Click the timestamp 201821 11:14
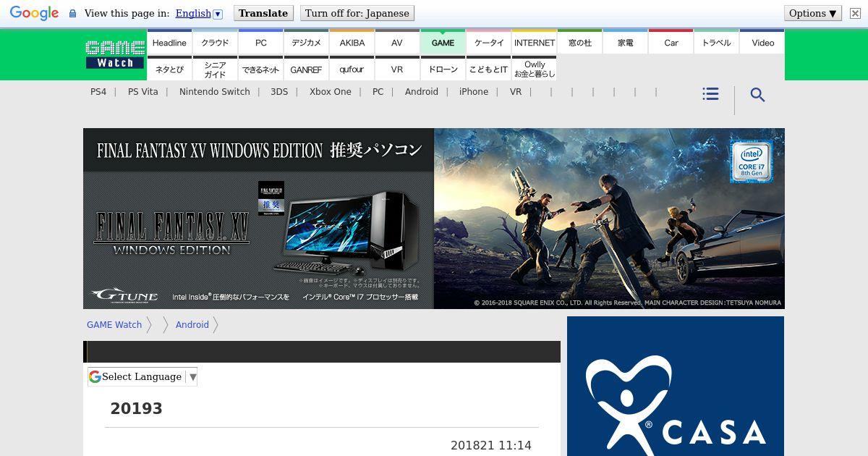The image size is (868, 456). (491, 446)
